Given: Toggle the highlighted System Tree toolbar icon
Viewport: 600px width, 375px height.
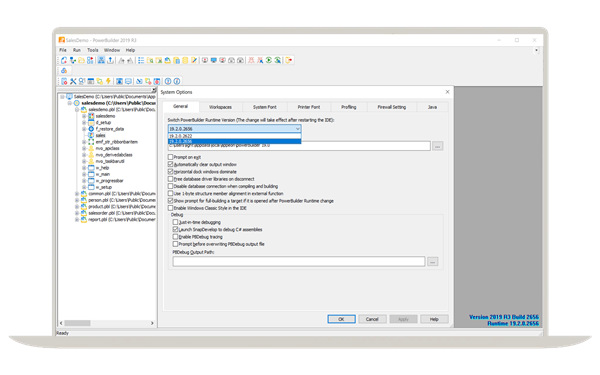Looking at the screenshot, I should (x=101, y=60).
